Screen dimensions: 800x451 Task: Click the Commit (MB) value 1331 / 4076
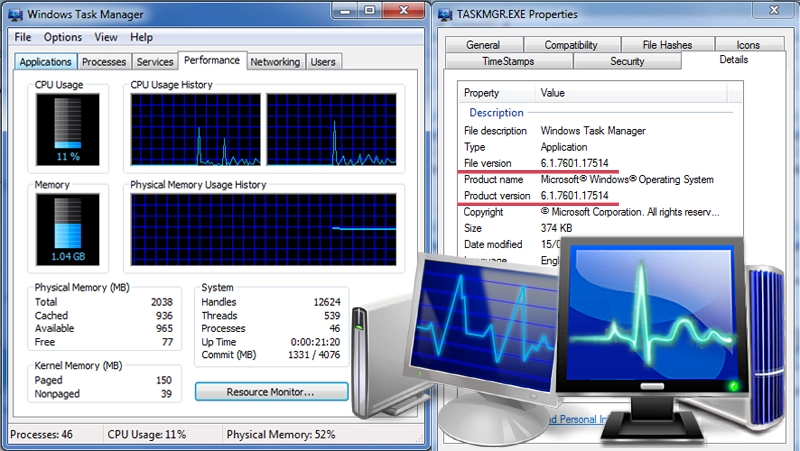[x=314, y=355]
